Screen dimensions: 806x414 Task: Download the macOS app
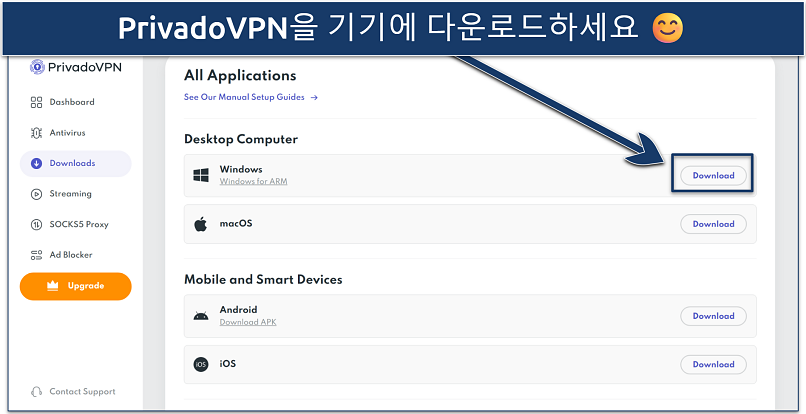tap(713, 224)
